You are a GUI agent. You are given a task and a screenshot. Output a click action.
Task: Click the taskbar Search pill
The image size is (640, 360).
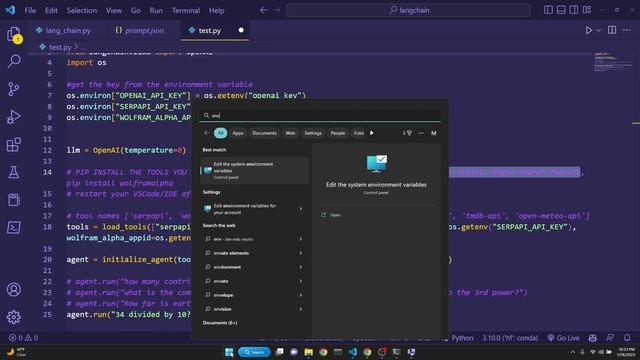(x=254, y=352)
